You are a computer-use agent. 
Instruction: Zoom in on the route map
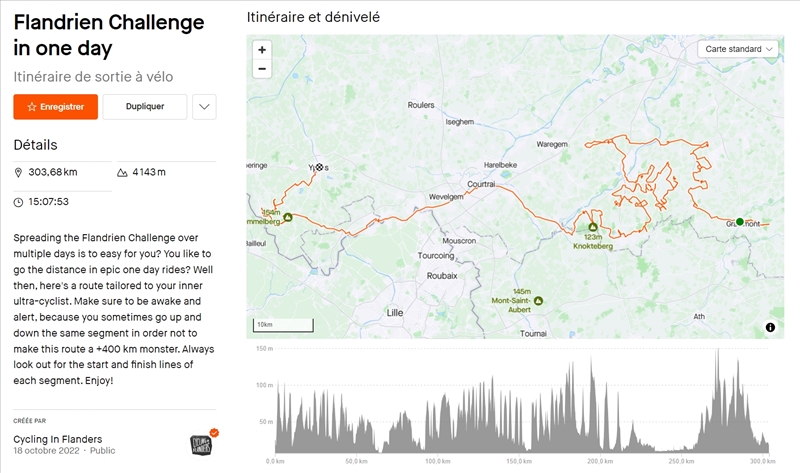tap(262, 49)
